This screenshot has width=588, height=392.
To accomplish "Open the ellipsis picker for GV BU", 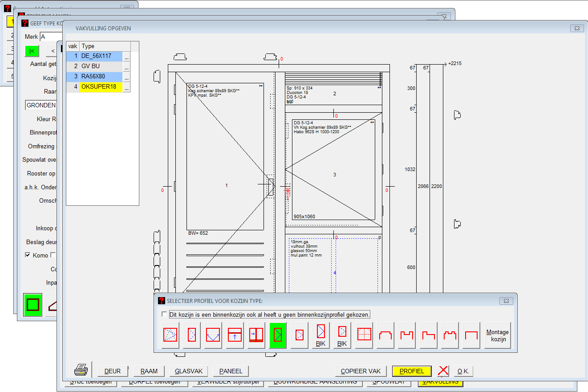I will pos(126,67).
